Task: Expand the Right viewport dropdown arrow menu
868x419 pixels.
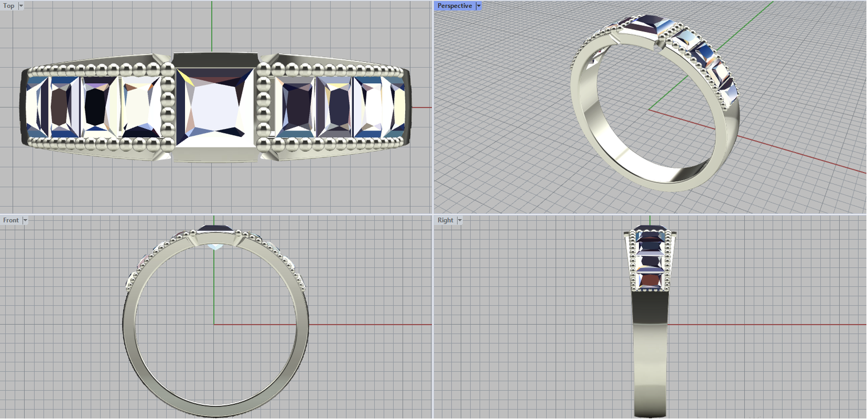Action: pyautogui.click(x=459, y=220)
